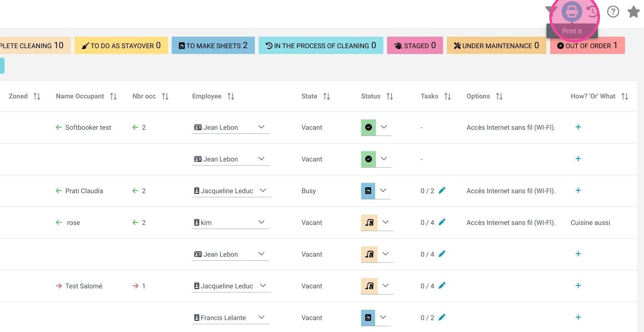Click the star favorite icon
This screenshot has width=644, height=332.
coord(634,12)
